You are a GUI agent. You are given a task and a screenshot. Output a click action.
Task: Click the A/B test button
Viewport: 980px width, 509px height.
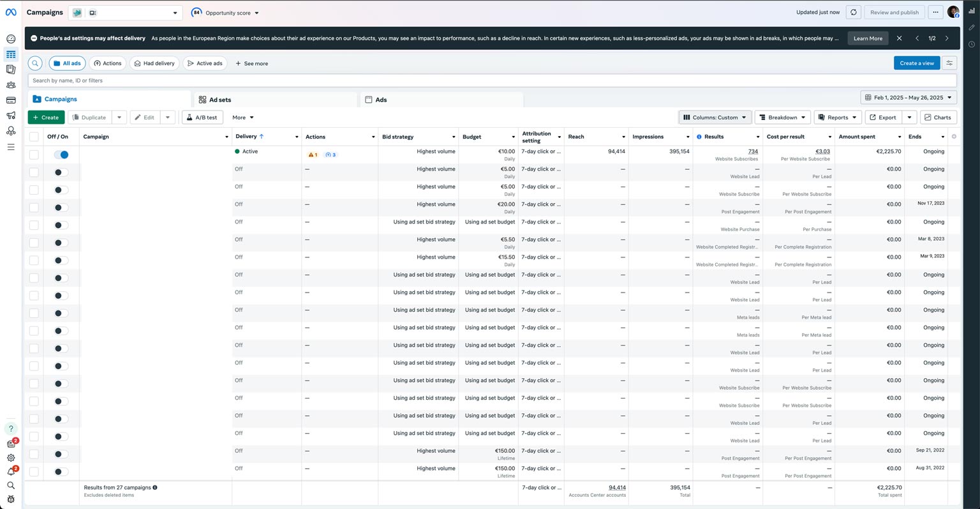pos(202,118)
